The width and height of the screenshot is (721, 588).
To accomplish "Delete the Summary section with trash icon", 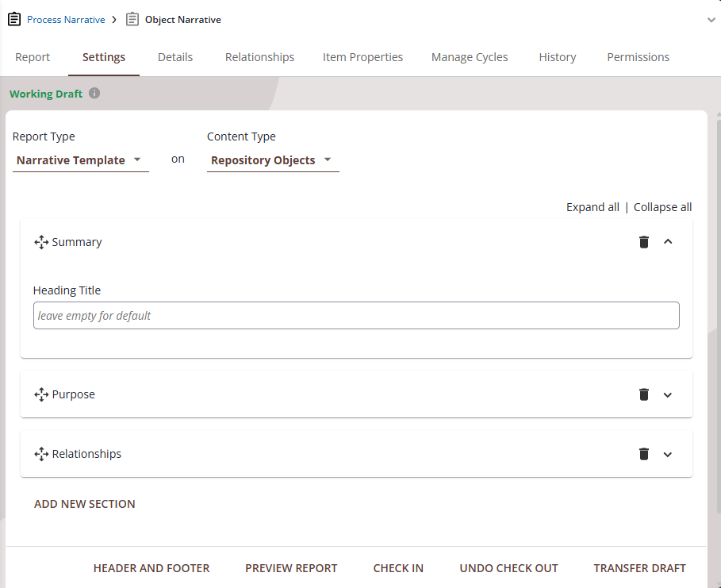I will coord(644,242).
